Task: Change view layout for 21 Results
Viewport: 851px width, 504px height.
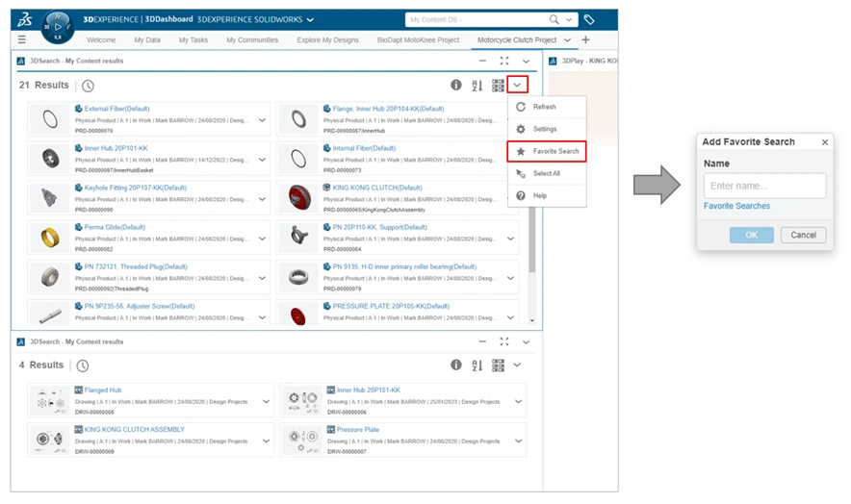Action: point(498,86)
